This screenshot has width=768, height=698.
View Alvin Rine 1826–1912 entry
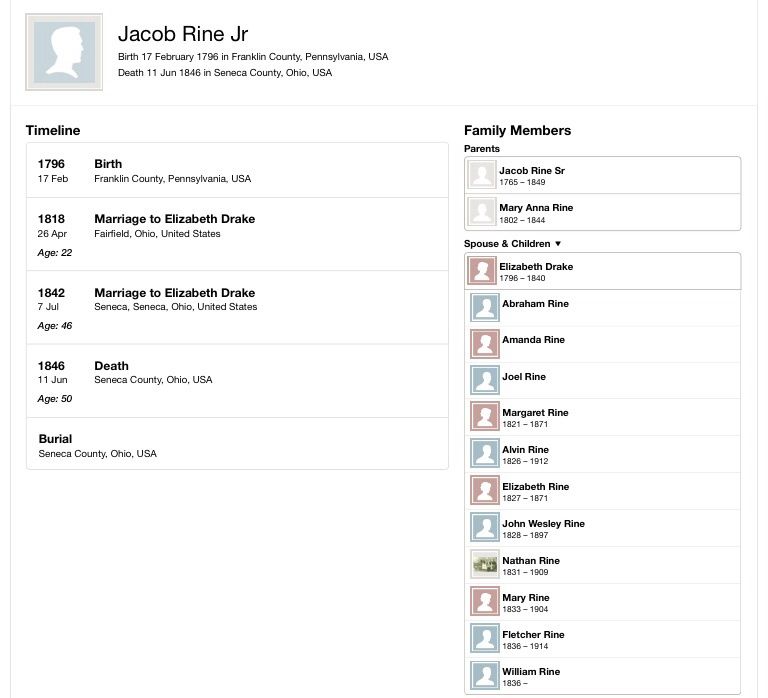602,454
